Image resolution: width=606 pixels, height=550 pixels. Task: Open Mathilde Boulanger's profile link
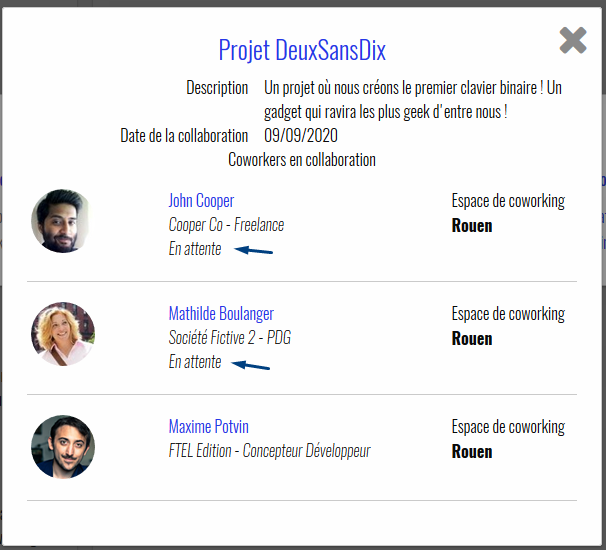[221, 313]
